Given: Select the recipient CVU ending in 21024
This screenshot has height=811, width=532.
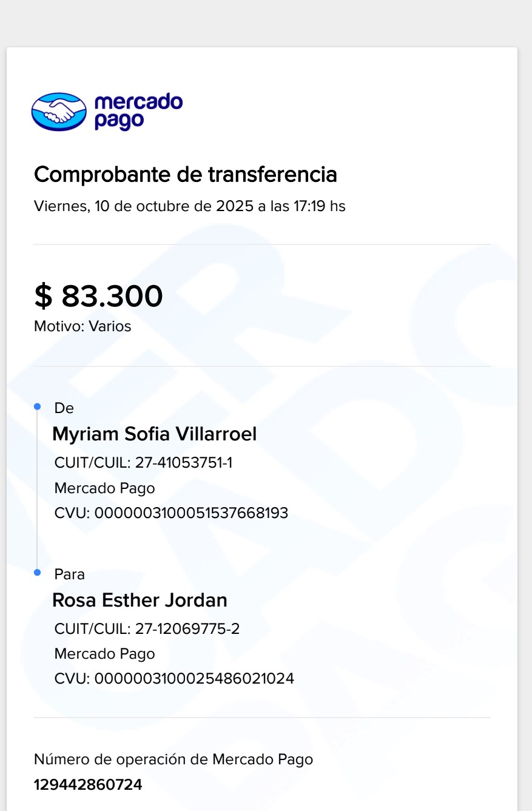Looking at the screenshot, I should click(x=174, y=679).
